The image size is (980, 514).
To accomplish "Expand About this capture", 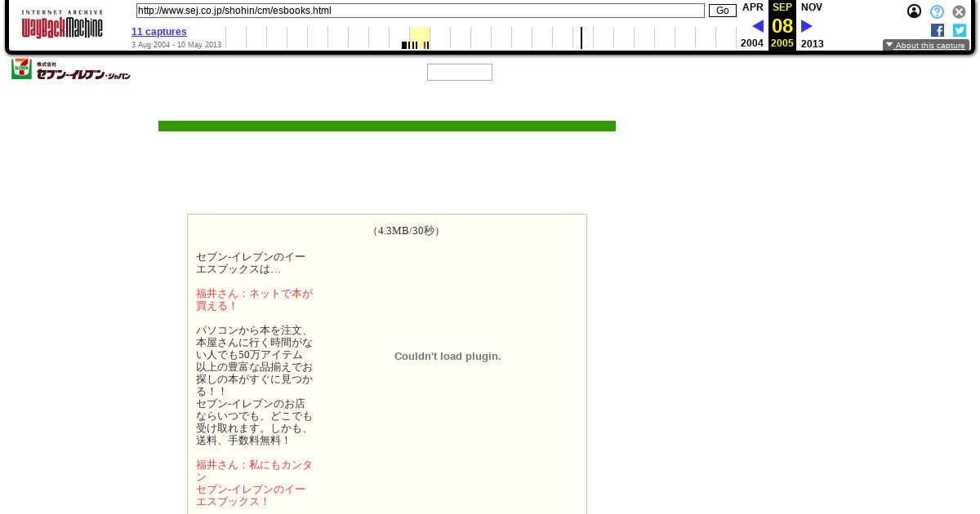I will click(926, 46).
